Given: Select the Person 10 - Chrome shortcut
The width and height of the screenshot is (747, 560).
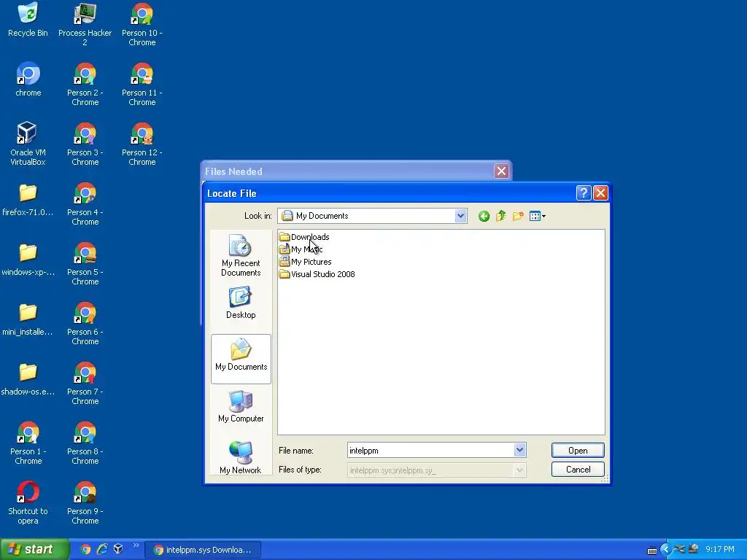Looking at the screenshot, I should pyautogui.click(x=142, y=24).
